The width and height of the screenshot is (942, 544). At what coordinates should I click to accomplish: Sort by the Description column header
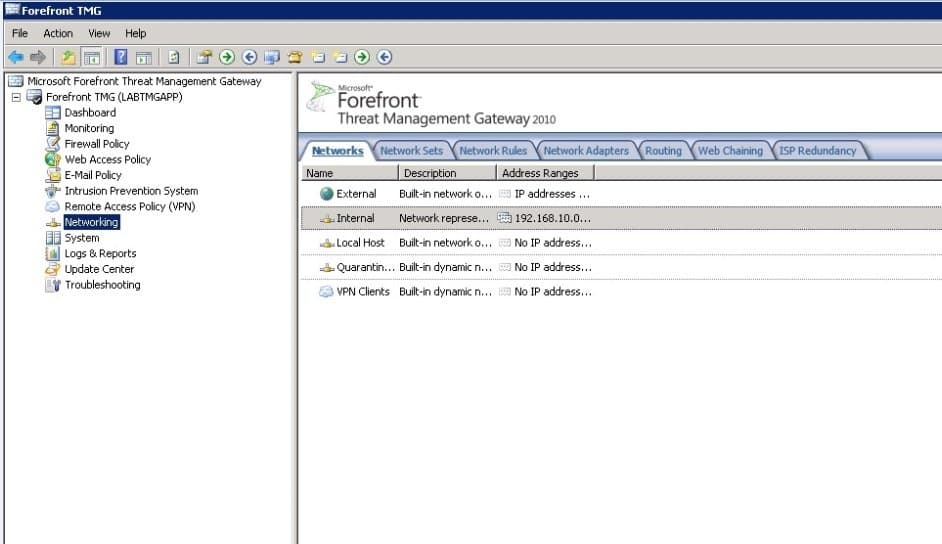click(448, 173)
